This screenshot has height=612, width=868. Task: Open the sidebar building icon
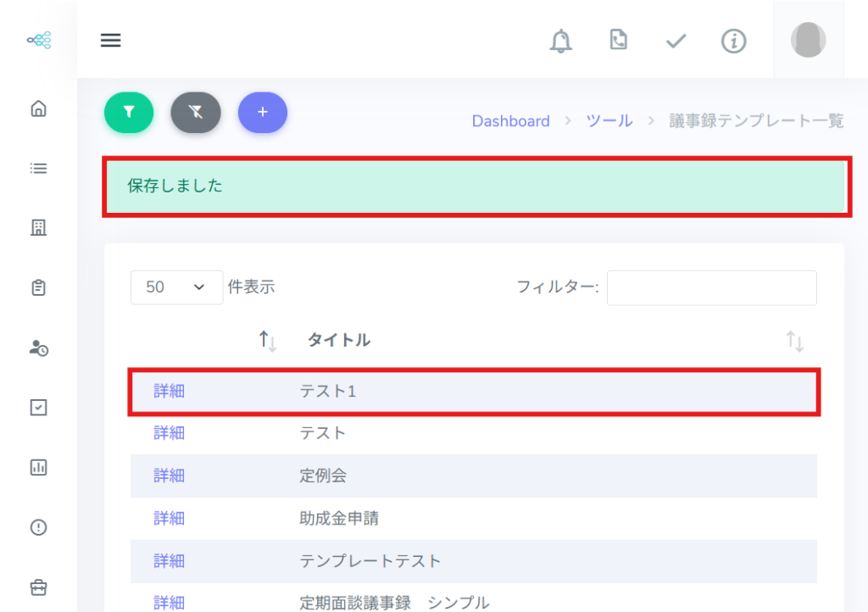(38, 228)
